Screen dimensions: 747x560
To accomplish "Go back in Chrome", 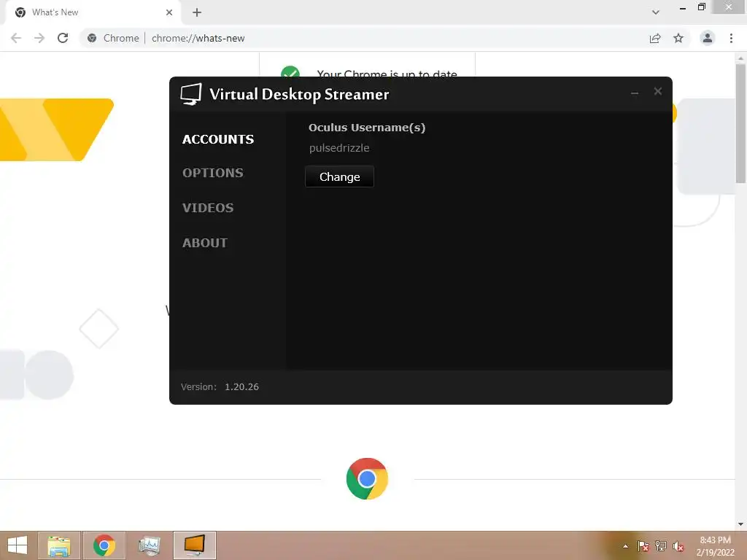I will click(x=16, y=38).
